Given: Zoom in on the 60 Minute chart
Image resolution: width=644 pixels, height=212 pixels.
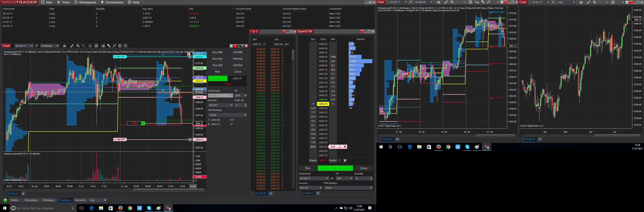Looking at the screenshot, I should [x=452, y=2].
